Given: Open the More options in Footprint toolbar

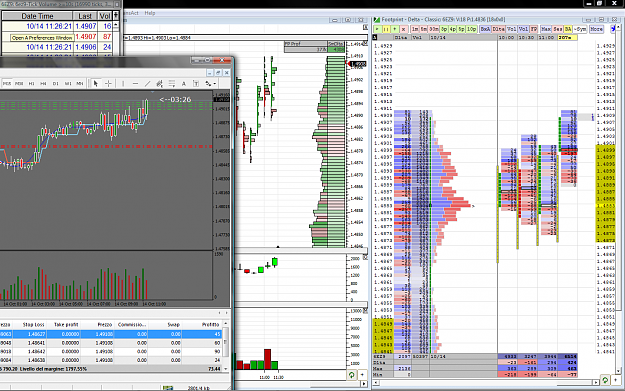Looking at the screenshot, I should point(596,29).
